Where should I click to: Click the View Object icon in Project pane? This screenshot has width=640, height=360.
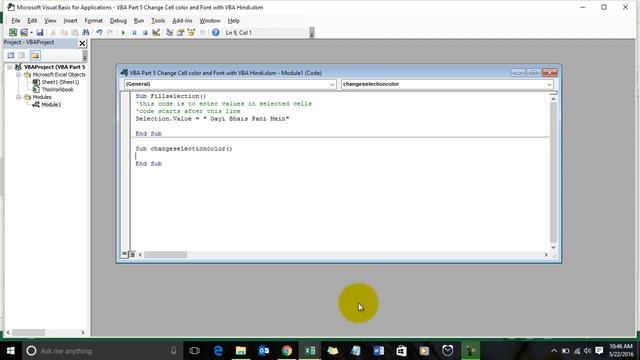pyautogui.click(x=22, y=55)
